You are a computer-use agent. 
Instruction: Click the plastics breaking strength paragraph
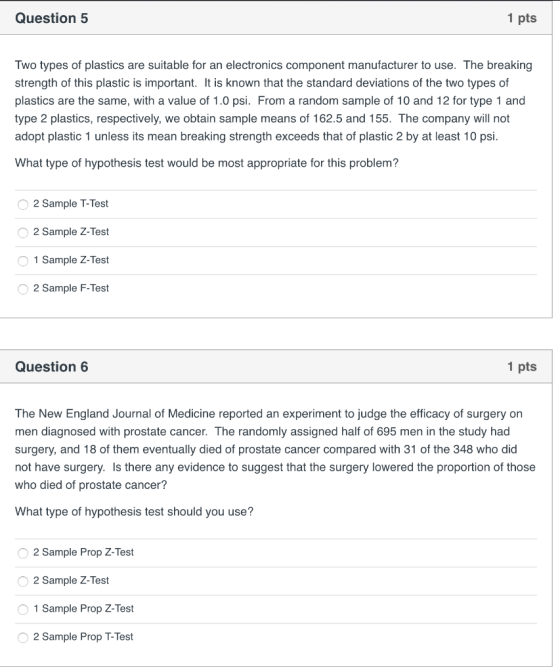pyautogui.click(x=273, y=101)
